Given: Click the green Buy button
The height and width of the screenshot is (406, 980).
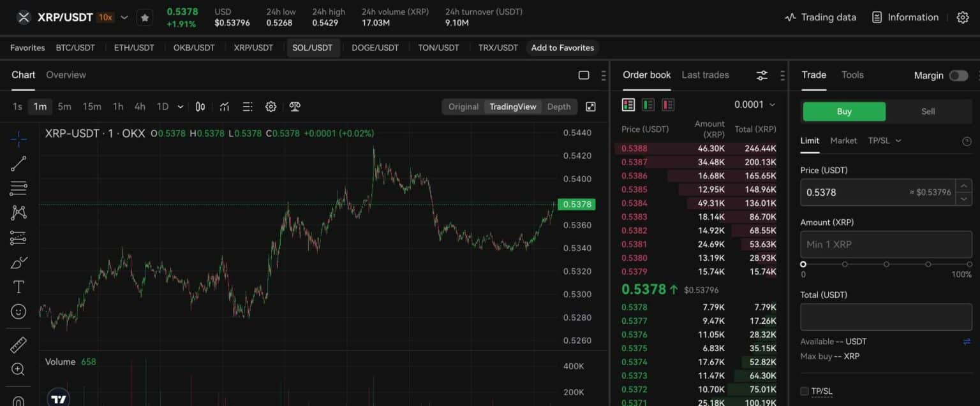Looking at the screenshot, I should point(844,112).
